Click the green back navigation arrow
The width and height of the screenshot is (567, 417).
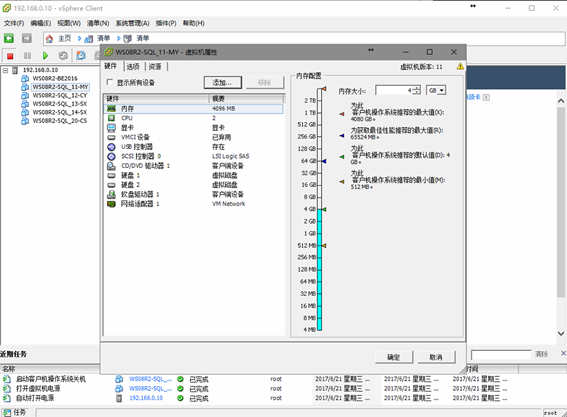pyautogui.click(x=9, y=38)
